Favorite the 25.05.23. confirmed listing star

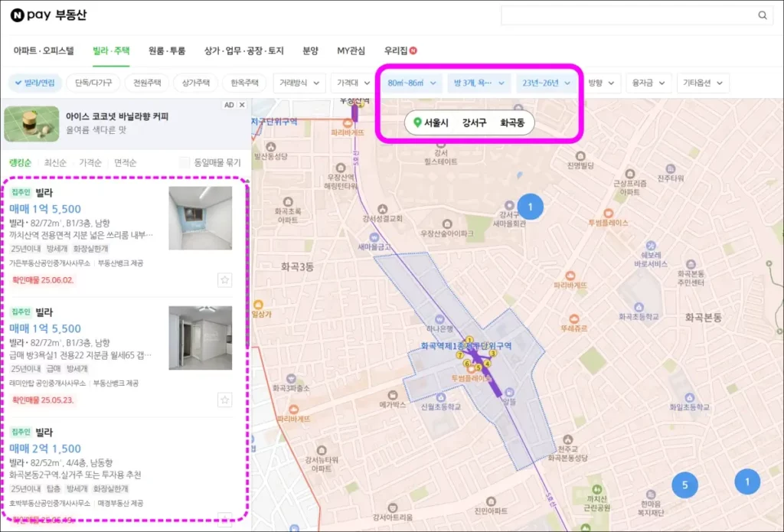(224, 400)
